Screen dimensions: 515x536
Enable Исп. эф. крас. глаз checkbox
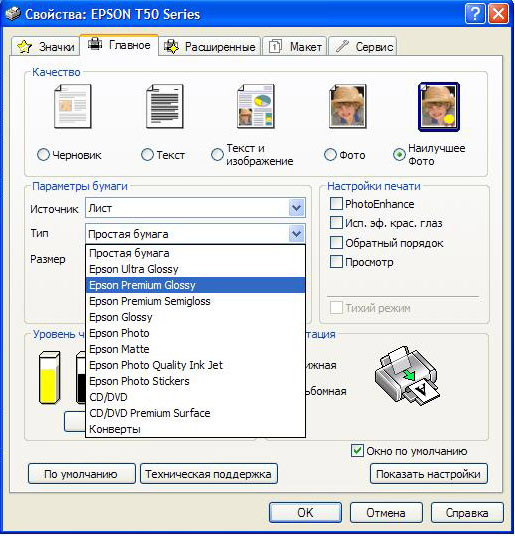(x=336, y=223)
